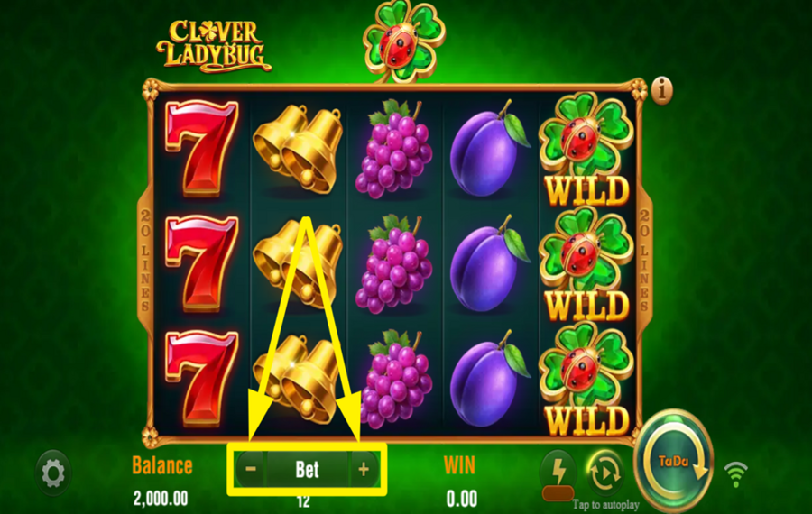
Task: Decrease bet with minus button
Action: 251,469
